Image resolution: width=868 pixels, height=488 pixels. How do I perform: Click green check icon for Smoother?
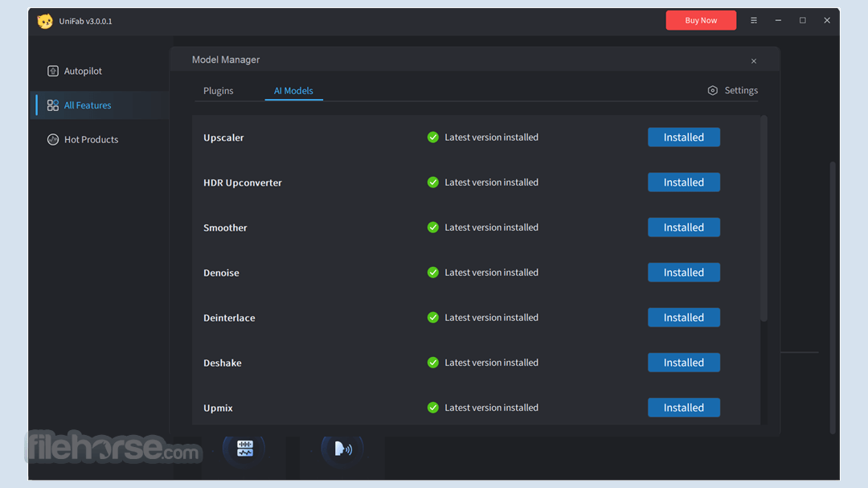(x=433, y=227)
